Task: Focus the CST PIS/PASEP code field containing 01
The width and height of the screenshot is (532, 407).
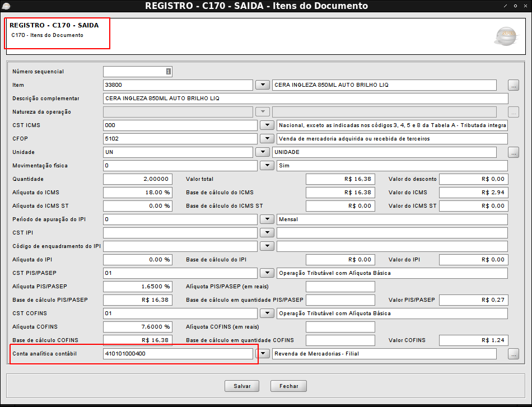Action: click(180, 273)
